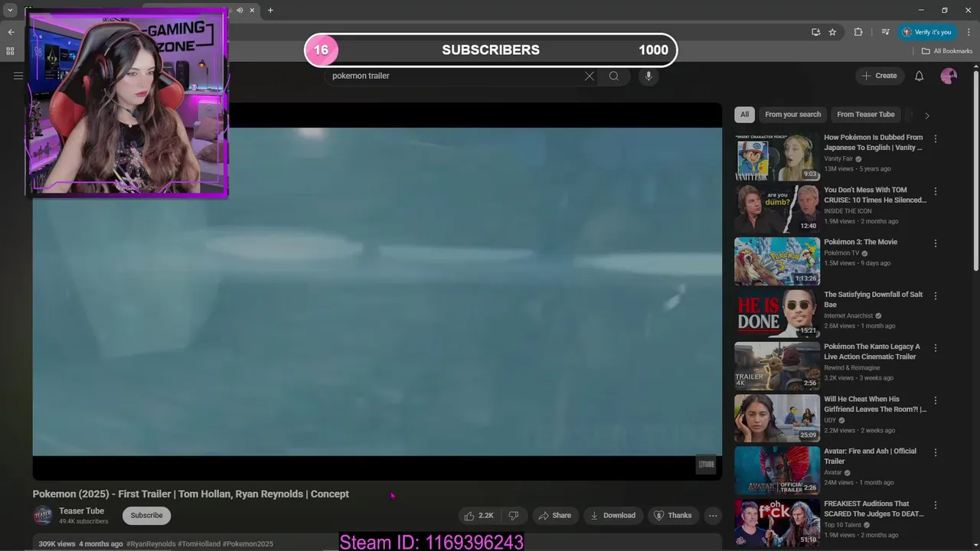
Task: Click the main video player area
Action: coord(377,292)
